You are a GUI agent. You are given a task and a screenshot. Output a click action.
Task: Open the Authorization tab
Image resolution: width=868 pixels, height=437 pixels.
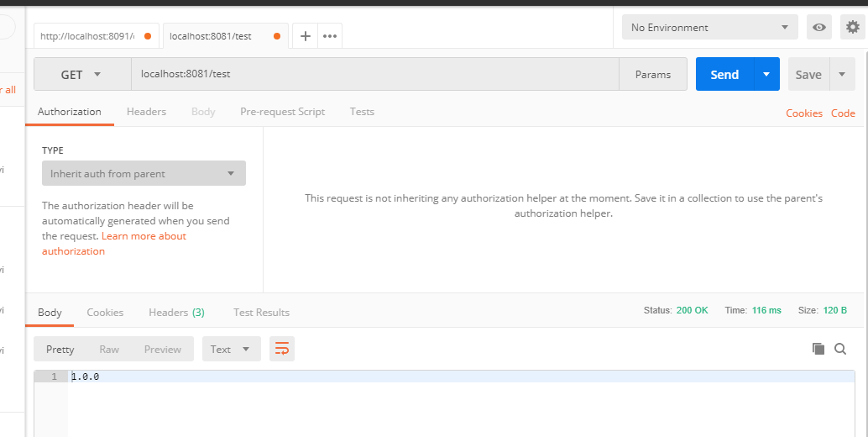pos(69,111)
